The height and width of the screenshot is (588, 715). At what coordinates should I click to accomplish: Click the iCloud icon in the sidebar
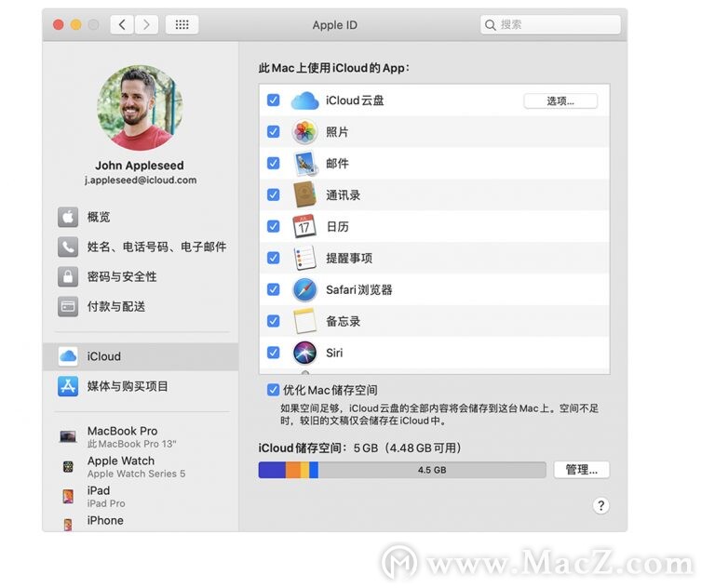pos(68,356)
